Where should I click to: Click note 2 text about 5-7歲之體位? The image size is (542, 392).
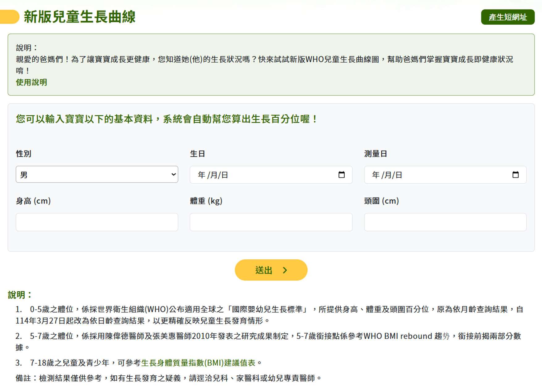[268, 341]
